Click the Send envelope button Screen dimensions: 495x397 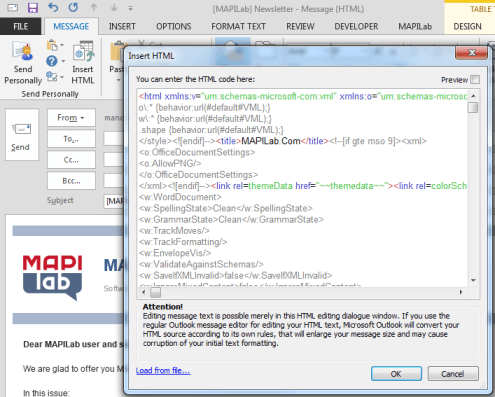pyautogui.click(x=22, y=135)
